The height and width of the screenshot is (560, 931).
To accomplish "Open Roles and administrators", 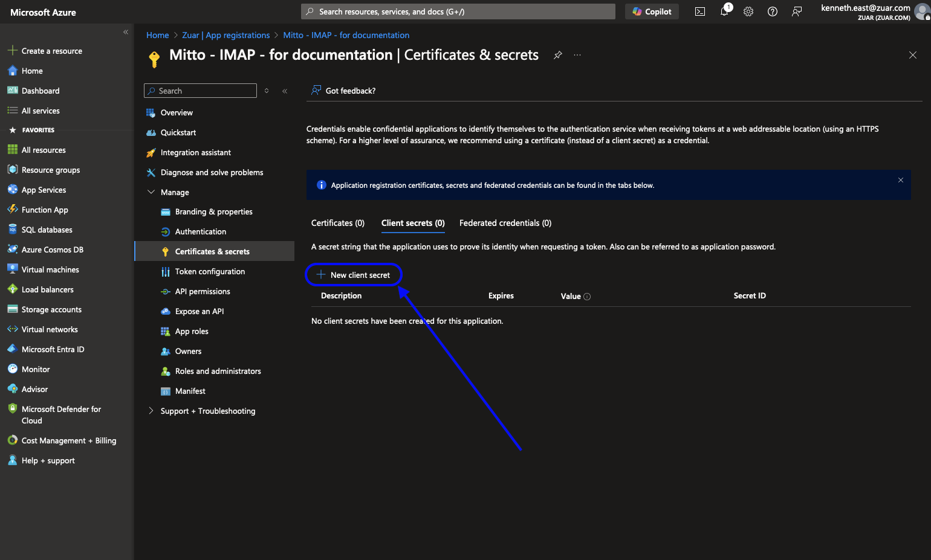I will coord(211,371).
